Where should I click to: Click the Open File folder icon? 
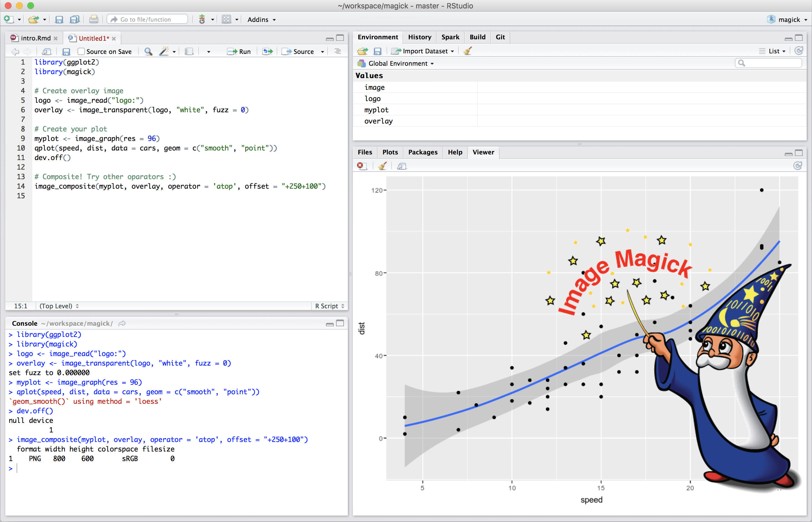pos(33,19)
